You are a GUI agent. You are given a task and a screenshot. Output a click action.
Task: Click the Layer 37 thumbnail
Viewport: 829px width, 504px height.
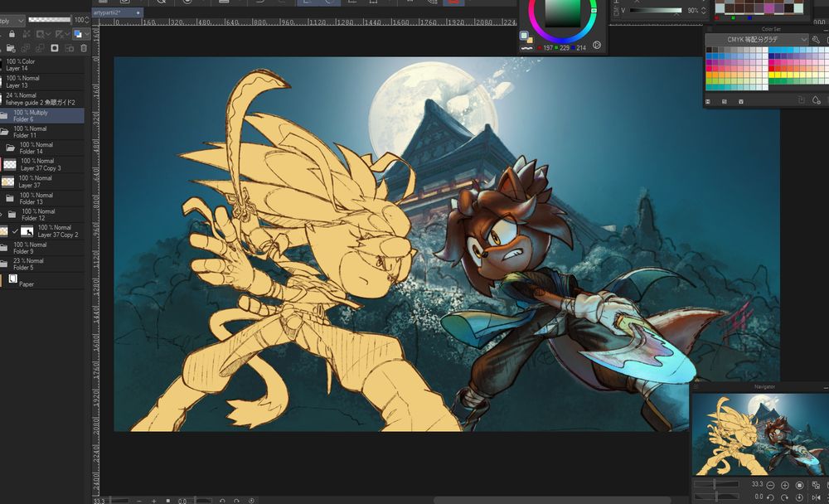[7, 182]
